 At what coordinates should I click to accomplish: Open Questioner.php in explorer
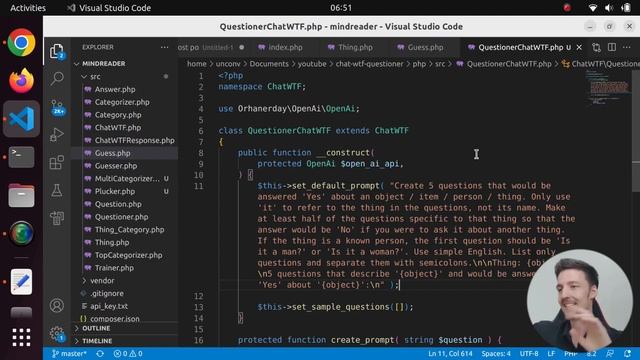tap(121, 217)
